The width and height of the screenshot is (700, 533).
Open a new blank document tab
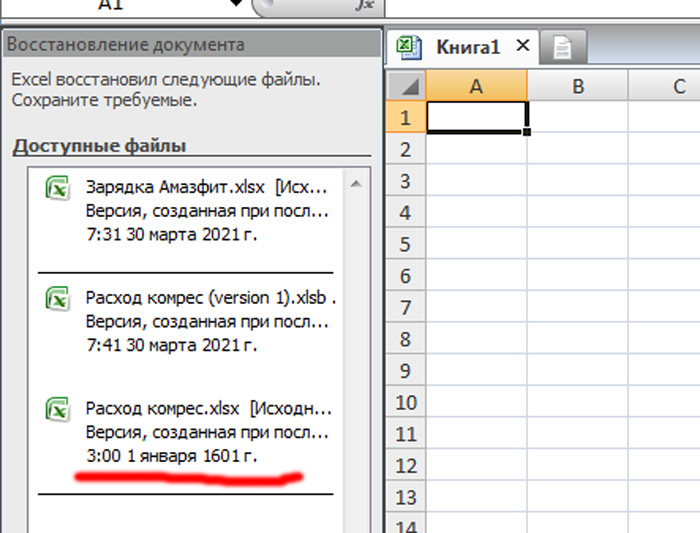[563, 47]
